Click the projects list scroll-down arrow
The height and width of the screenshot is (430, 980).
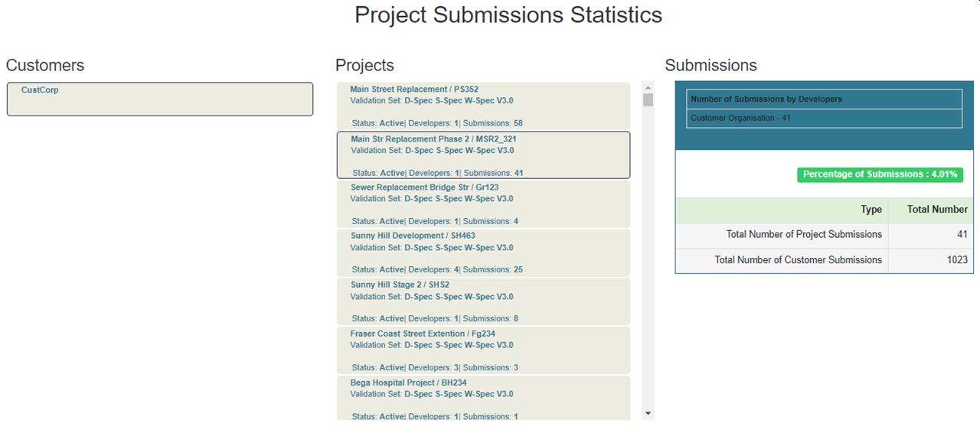[648, 414]
